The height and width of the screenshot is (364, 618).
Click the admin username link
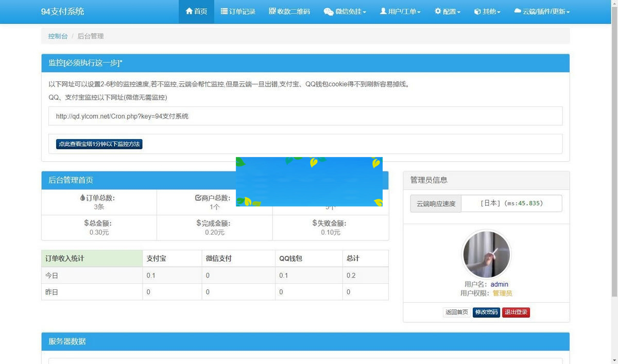click(x=499, y=284)
